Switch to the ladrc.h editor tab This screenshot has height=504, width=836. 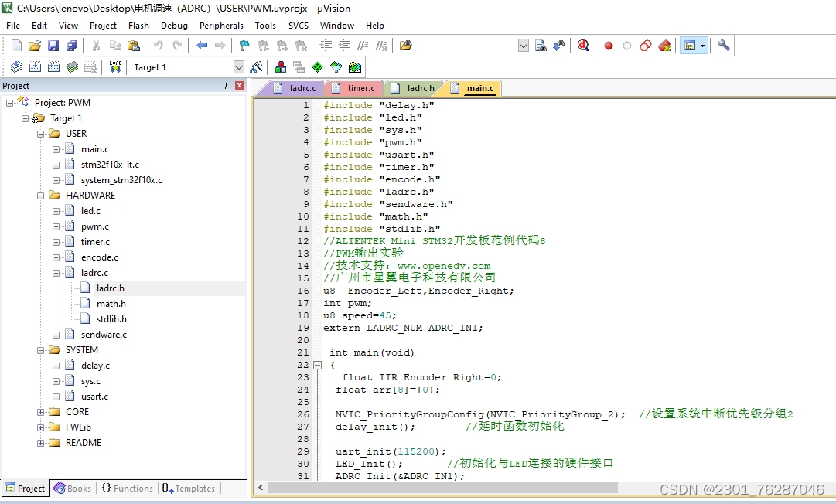point(413,88)
